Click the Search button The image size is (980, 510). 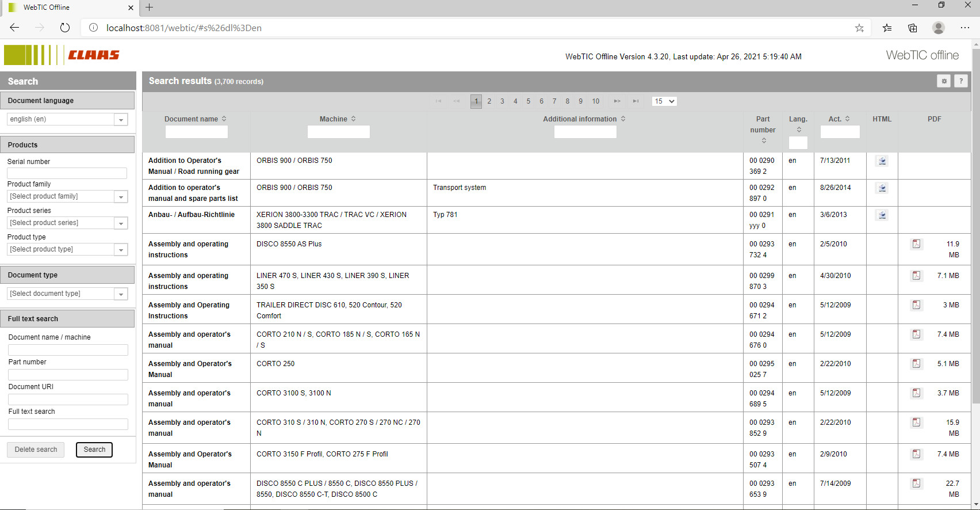(94, 450)
